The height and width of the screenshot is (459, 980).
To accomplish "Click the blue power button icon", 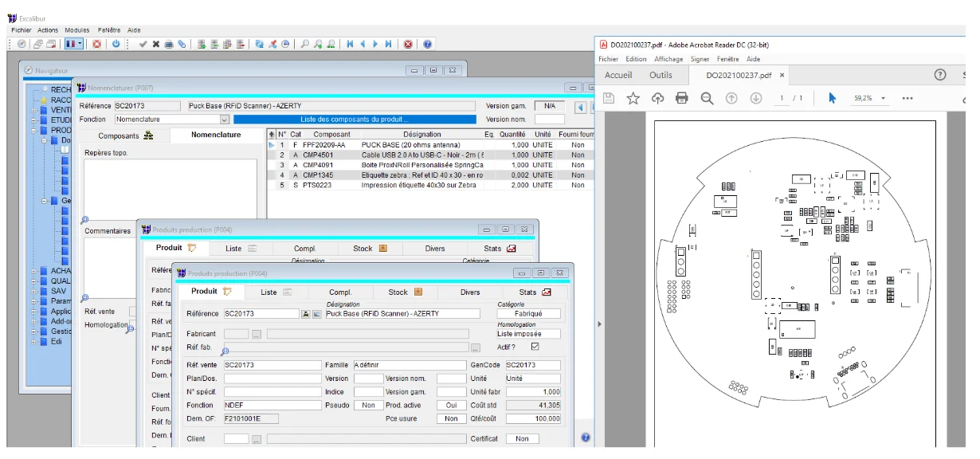I will (x=116, y=44).
